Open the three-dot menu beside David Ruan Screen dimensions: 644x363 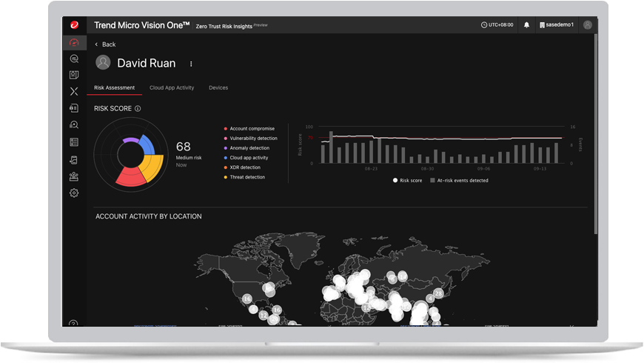(191, 64)
